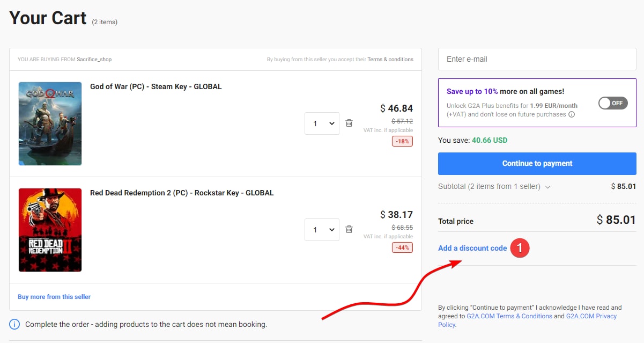Screen dimensions: 644x343
Task: Click the info icon beside Complete the order
Action: click(x=14, y=324)
